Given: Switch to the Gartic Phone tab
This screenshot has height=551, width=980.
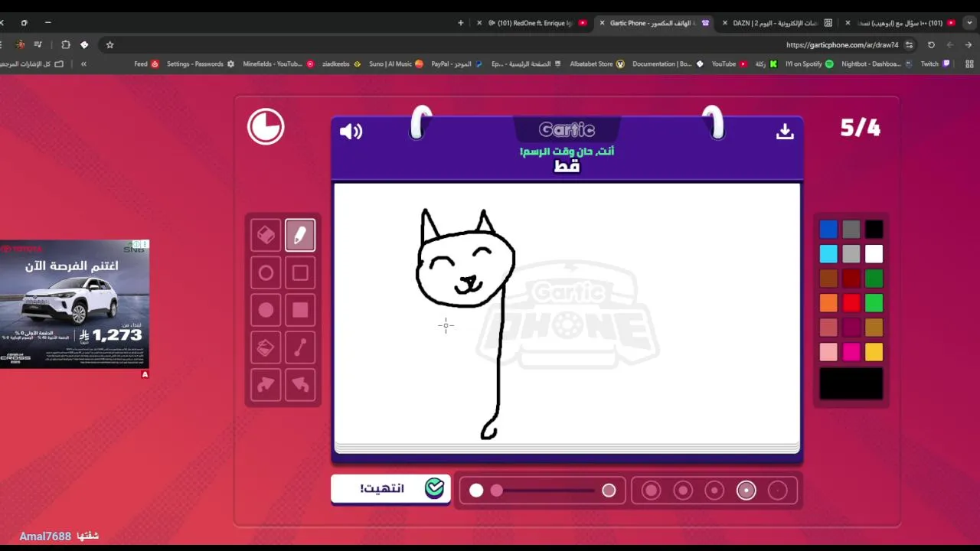Looking at the screenshot, I should point(655,23).
